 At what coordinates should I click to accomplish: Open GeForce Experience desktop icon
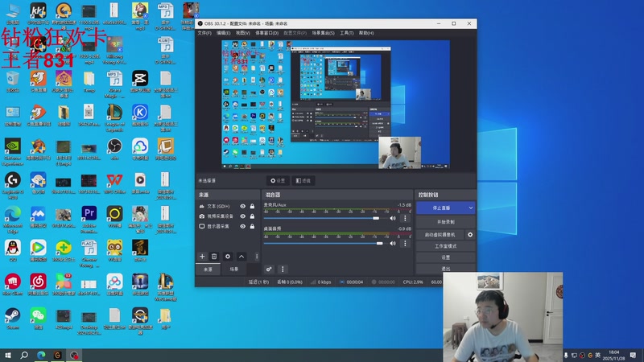pos(13,152)
